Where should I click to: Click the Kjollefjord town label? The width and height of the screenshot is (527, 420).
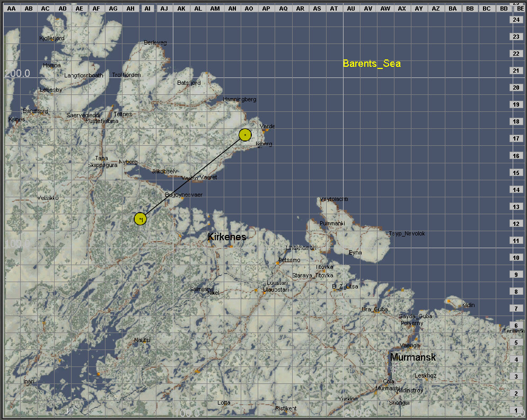click(x=52, y=38)
